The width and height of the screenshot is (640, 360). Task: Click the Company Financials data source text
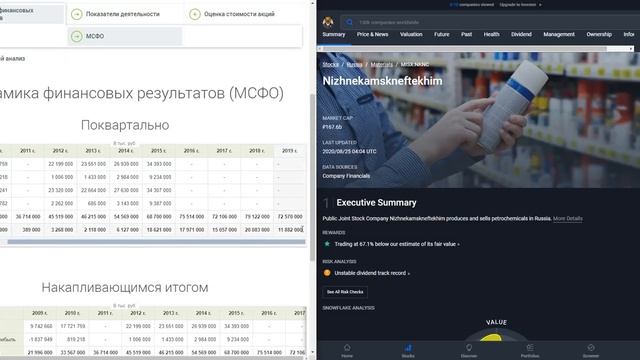(x=346, y=176)
